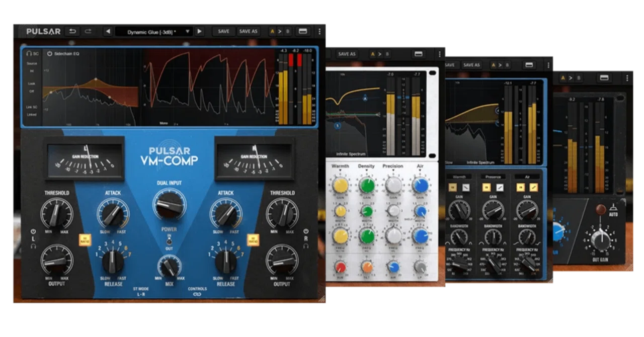Image resolution: width=644 pixels, height=337 pixels.
Task: Switch Air band curve shape icon
Action: (534, 187)
